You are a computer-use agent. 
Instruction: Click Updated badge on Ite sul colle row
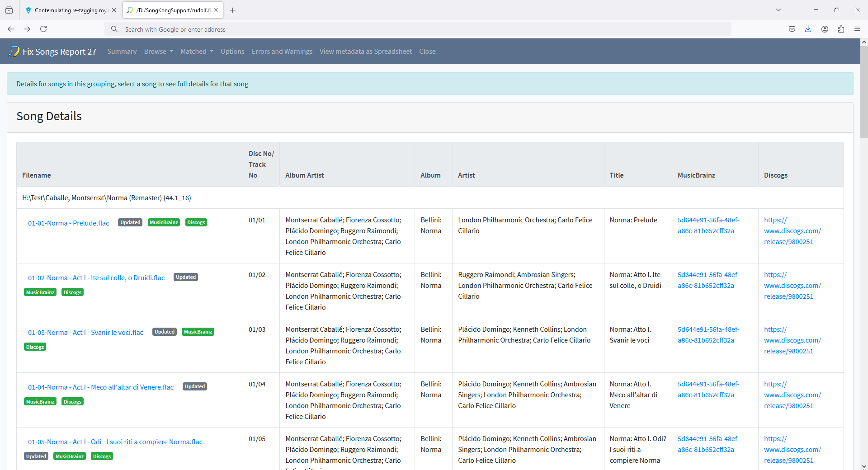point(186,277)
